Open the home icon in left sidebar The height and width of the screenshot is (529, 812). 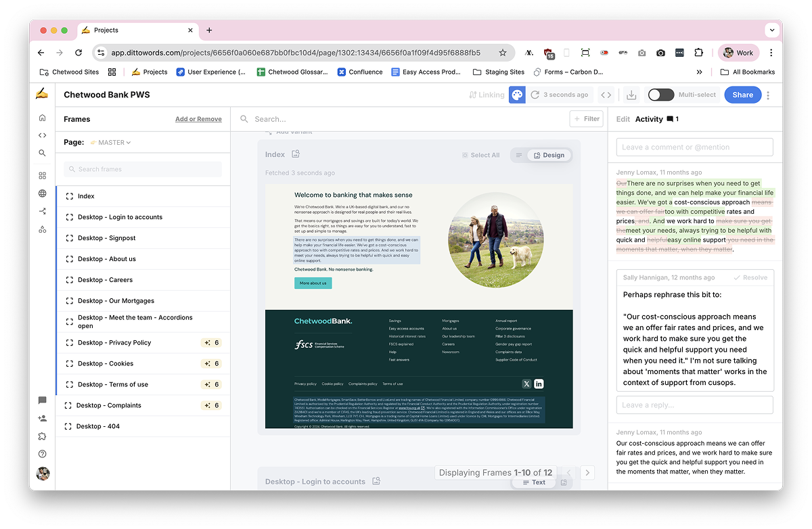click(x=43, y=118)
